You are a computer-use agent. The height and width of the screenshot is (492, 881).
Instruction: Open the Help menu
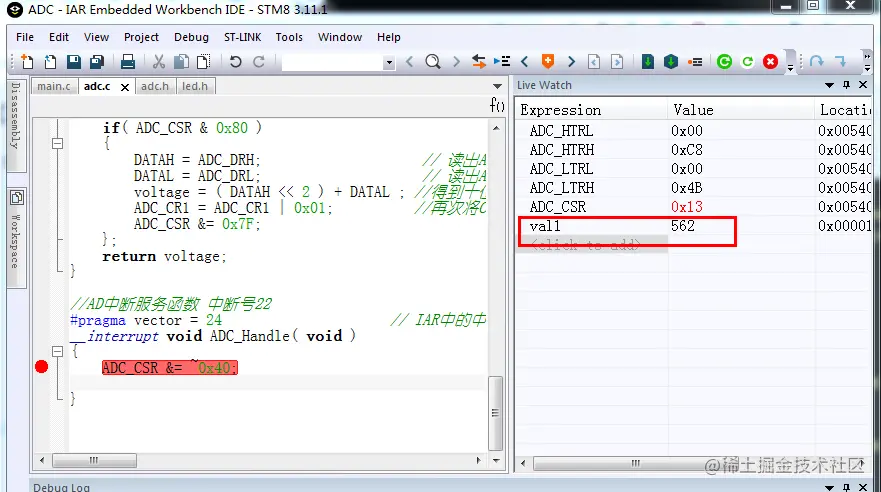coord(388,37)
